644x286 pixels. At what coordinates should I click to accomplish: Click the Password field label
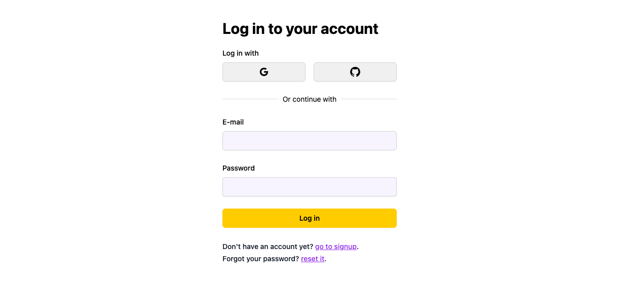point(238,168)
